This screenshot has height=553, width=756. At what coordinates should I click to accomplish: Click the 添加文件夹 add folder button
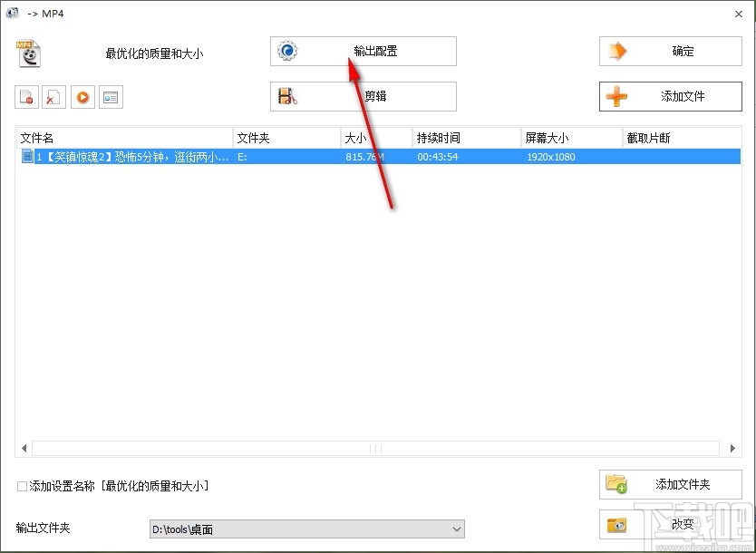[670, 484]
